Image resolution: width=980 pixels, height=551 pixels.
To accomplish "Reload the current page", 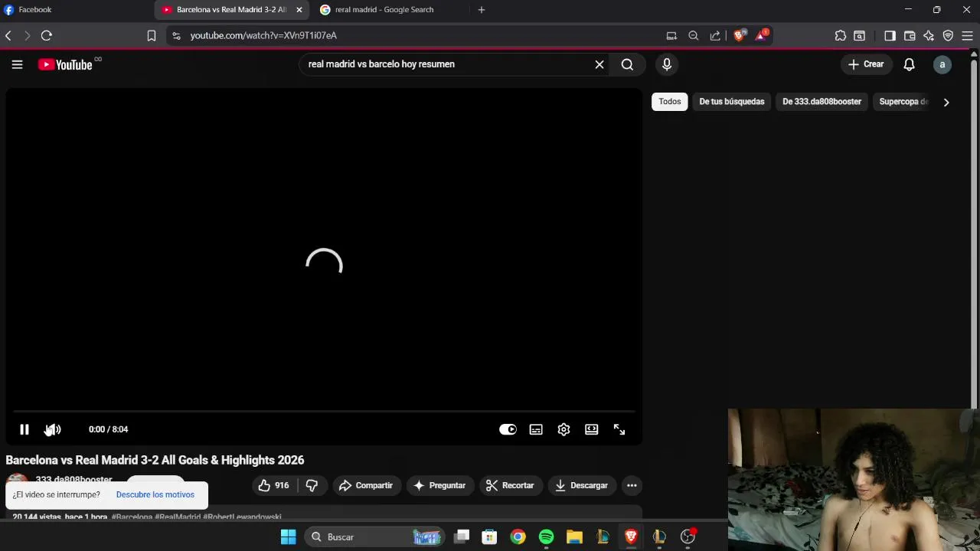I will pyautogui.click(x=47, y=35).
